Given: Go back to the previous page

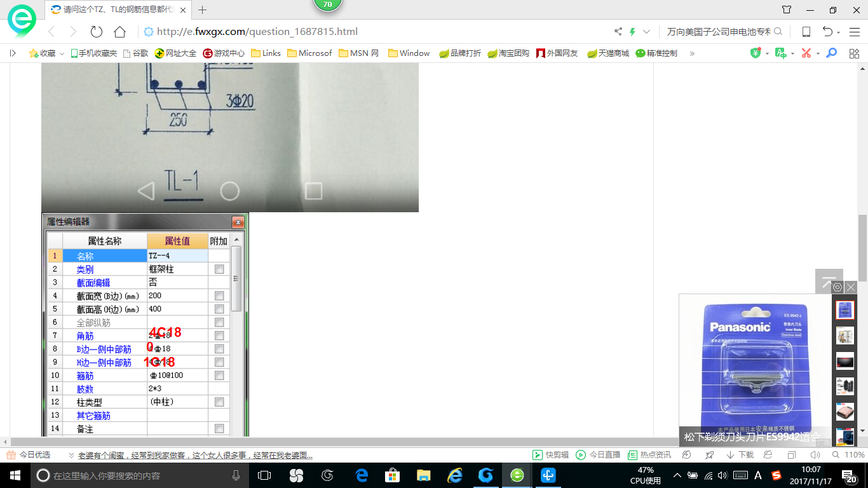Looking at the screenshot, I should [x=52, y=32].
